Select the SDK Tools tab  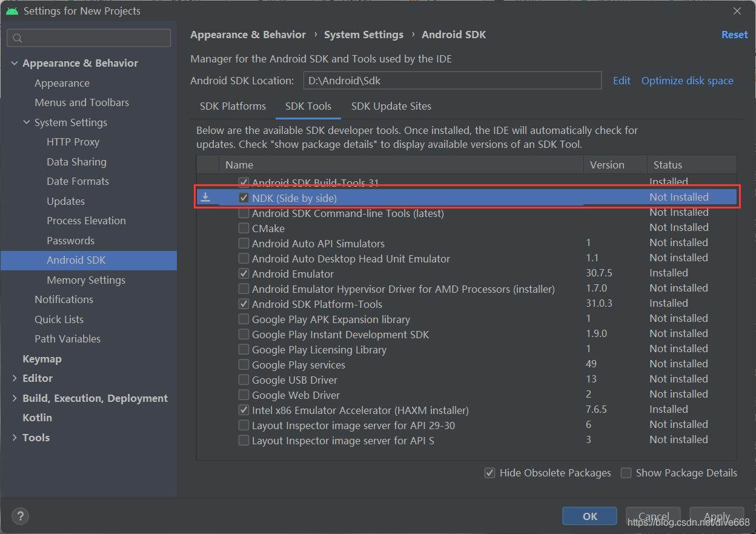(x=308, y=106)
